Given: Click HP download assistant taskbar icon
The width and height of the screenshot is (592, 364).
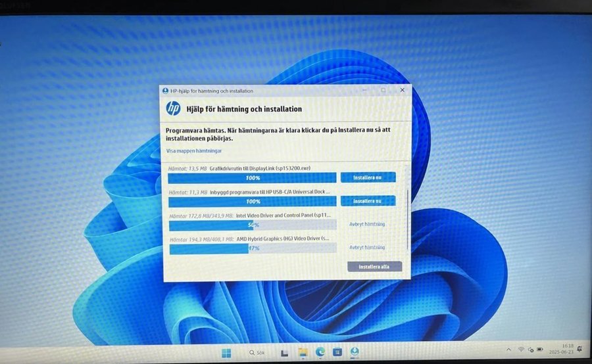Looking at the screenshot, I should coord(355,352).
